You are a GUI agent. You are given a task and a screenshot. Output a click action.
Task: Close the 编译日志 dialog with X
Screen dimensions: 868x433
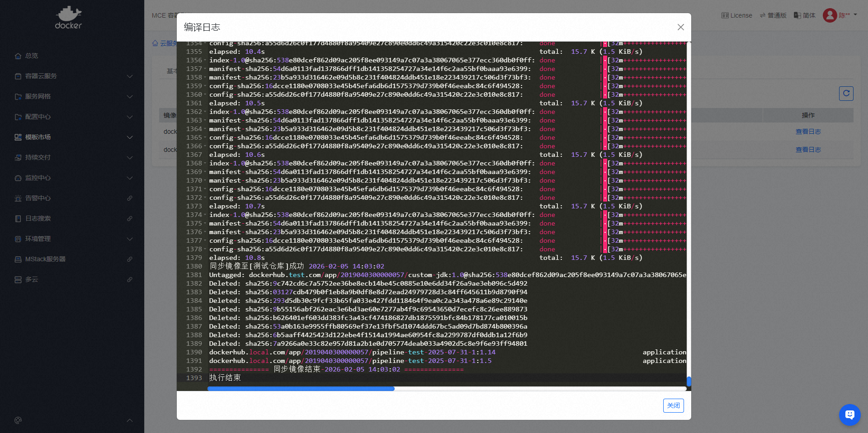click(680, 27)
